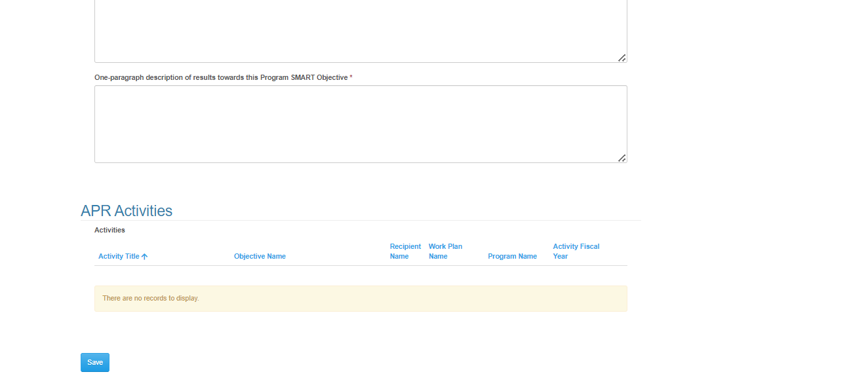Viewport: 868px width, 389px height.
Task: Sort by Work Plan Name column
Action: (x=445, y=251)
